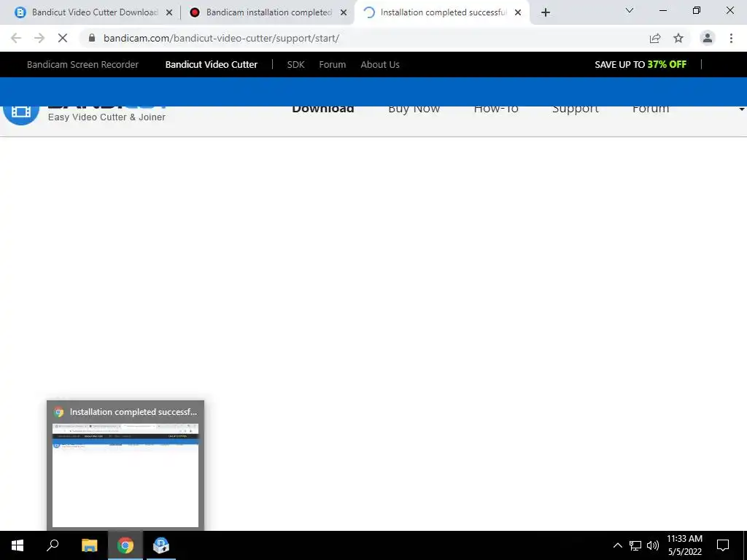Close the Bandicut Video Cutter Download tab
This screenshot has height=560, width=747.
[169, 12]
